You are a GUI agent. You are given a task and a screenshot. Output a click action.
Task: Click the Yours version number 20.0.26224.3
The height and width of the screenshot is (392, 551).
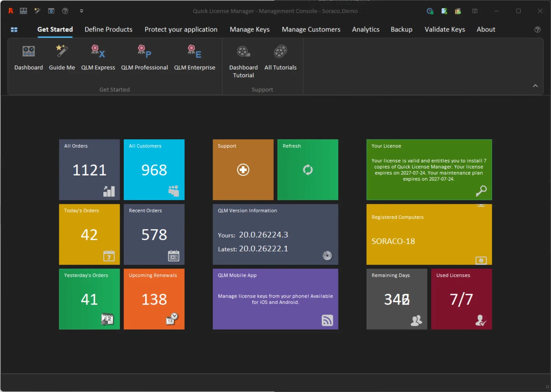[x=263, y=235]
